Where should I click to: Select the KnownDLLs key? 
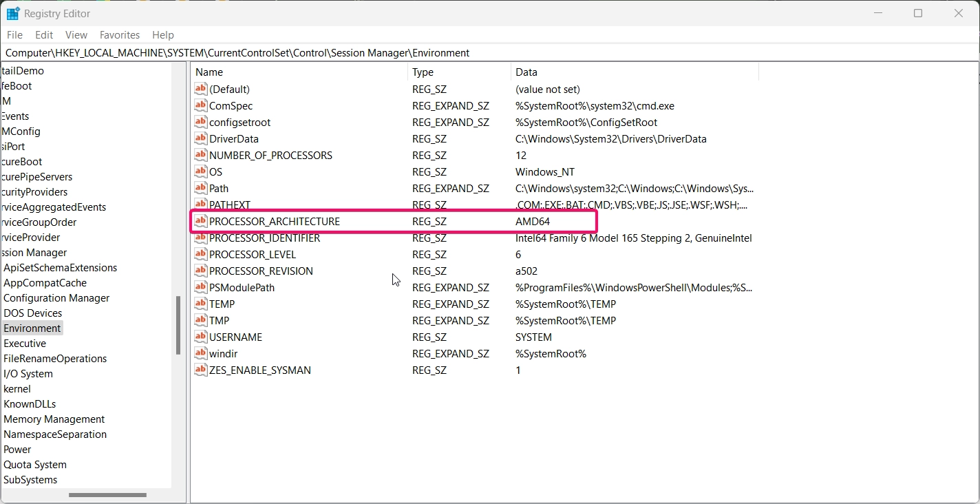point(30,404)
